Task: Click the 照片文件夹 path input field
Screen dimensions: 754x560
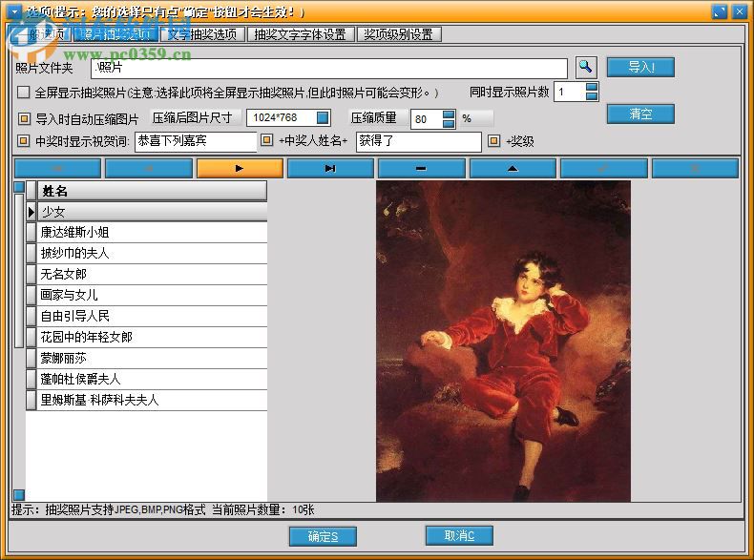Action: (x=329, y=68)
